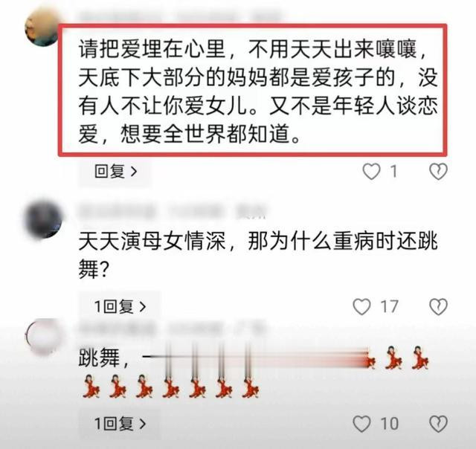Viewport: 476px width, 449px height.
Task: Dislike the comment about 母女情深
Action: (438, 306)
